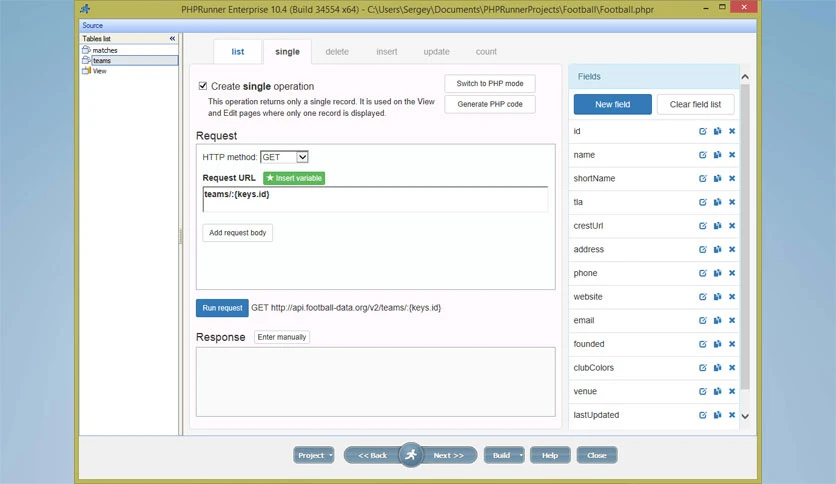Viewport: 836px width, 484px height.
Task: Copy the id field
Action: pyautogui.click(x=718, y=131)
